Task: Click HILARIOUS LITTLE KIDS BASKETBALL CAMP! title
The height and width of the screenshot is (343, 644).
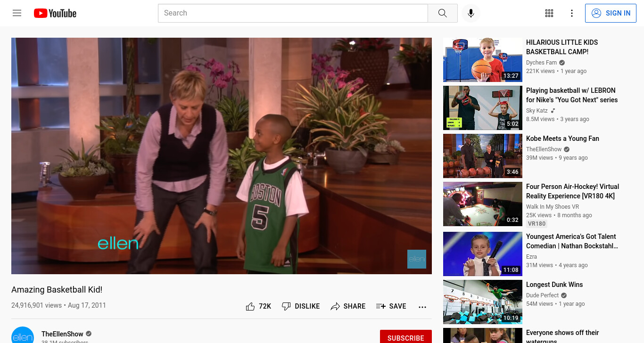Action: (562, 47)
